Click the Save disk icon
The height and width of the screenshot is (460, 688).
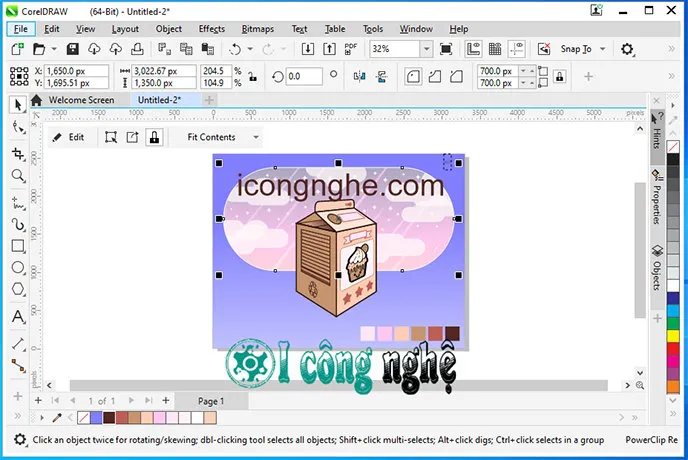point(72,49)
